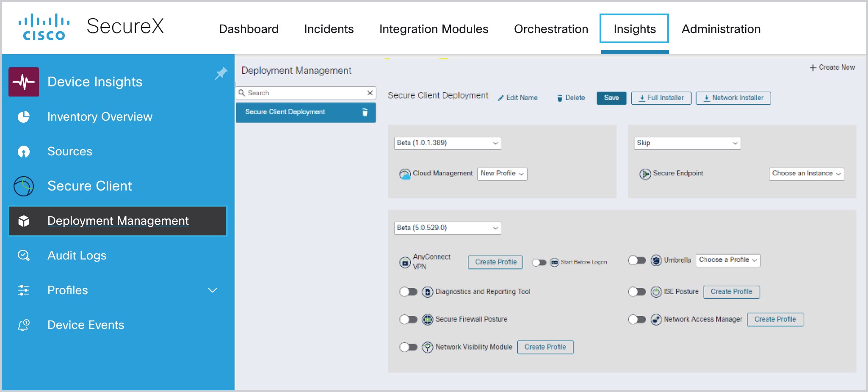
Task: Open the Choose an Instance dropdown
Action: [x=806, y=174]
